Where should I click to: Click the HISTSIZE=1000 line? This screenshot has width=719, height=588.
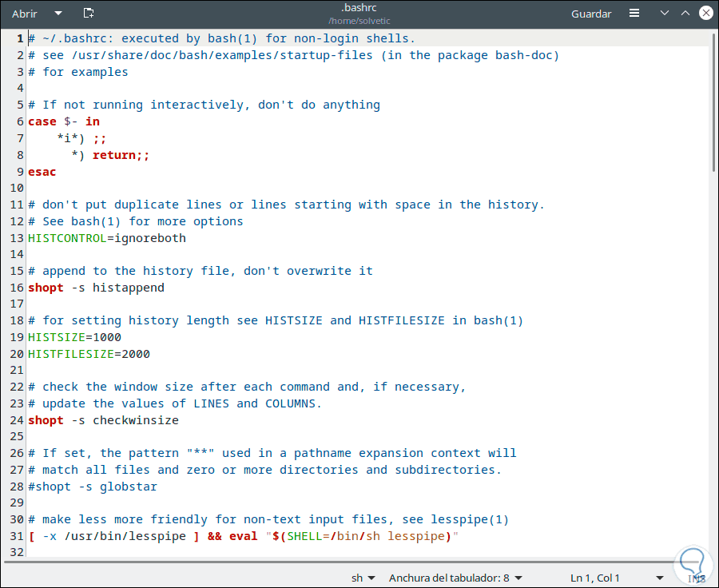pos(74,338)
